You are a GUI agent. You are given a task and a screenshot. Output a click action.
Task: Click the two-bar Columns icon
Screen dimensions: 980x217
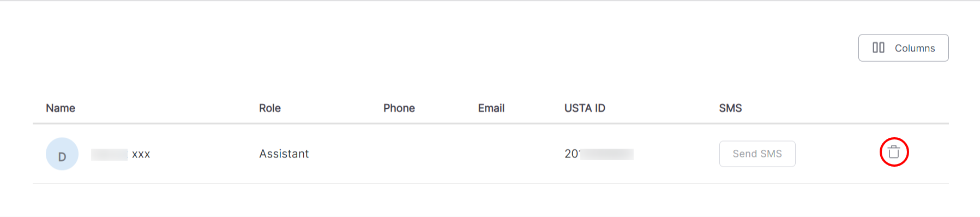[x=879, y=48]
